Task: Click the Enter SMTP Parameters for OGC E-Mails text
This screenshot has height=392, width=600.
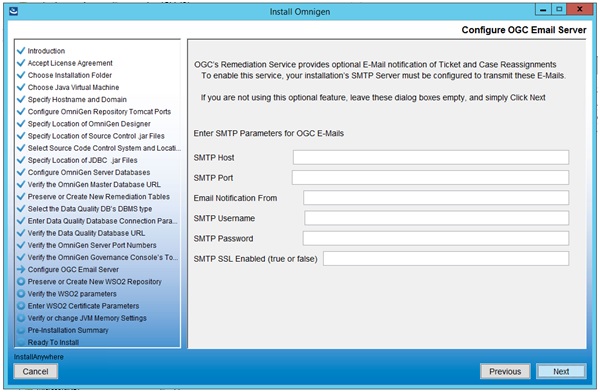Action: tap(269, 133)
